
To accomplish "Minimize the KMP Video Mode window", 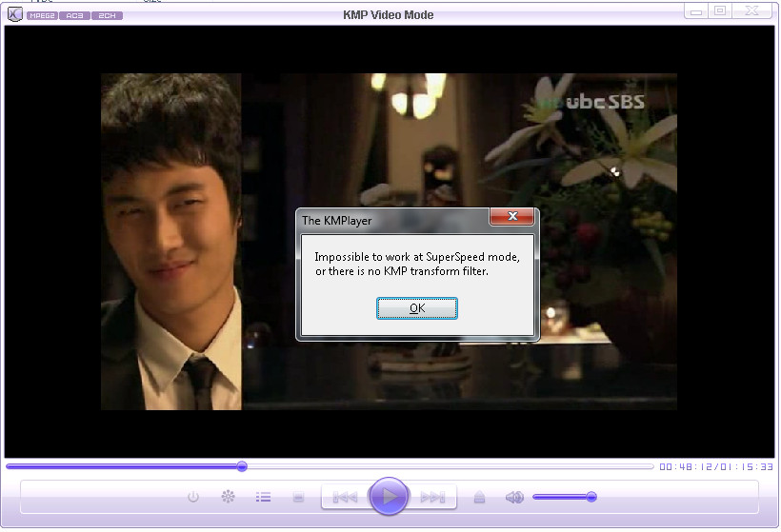I will (696, 11).
